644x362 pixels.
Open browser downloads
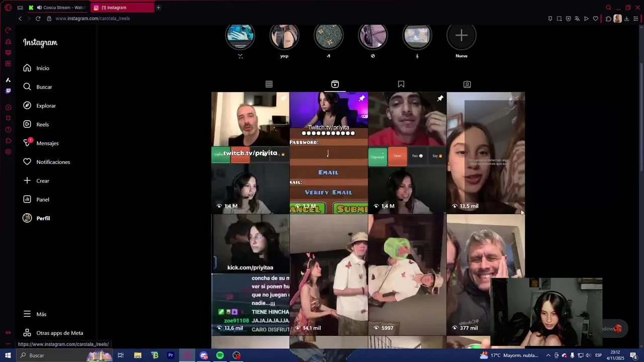tap(626, 19)
